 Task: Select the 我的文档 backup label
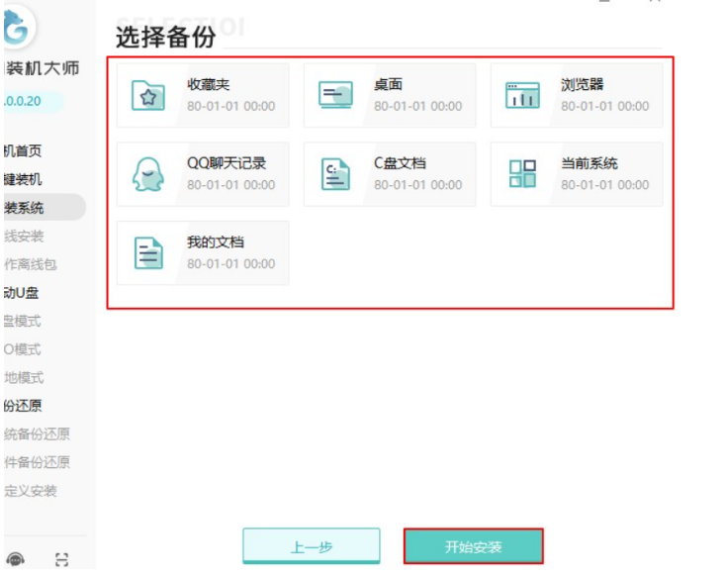(216, 242)
